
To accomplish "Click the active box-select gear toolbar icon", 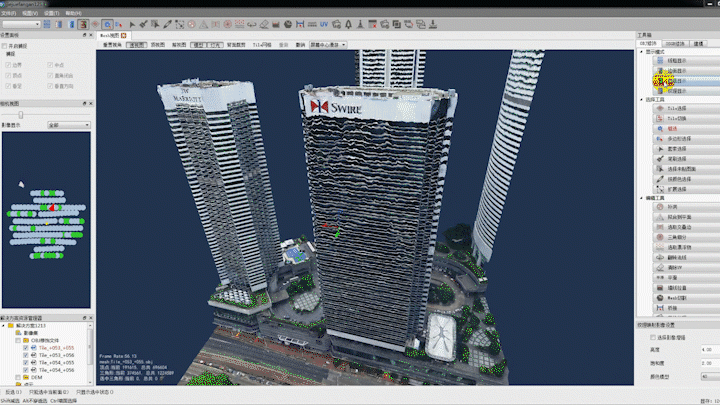I will click(x=107, y=24).
